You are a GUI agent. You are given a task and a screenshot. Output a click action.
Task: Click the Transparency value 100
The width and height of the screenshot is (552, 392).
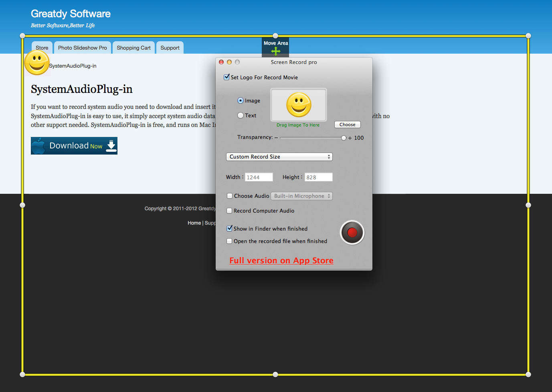pyautogui.click(x=359, y=138)
